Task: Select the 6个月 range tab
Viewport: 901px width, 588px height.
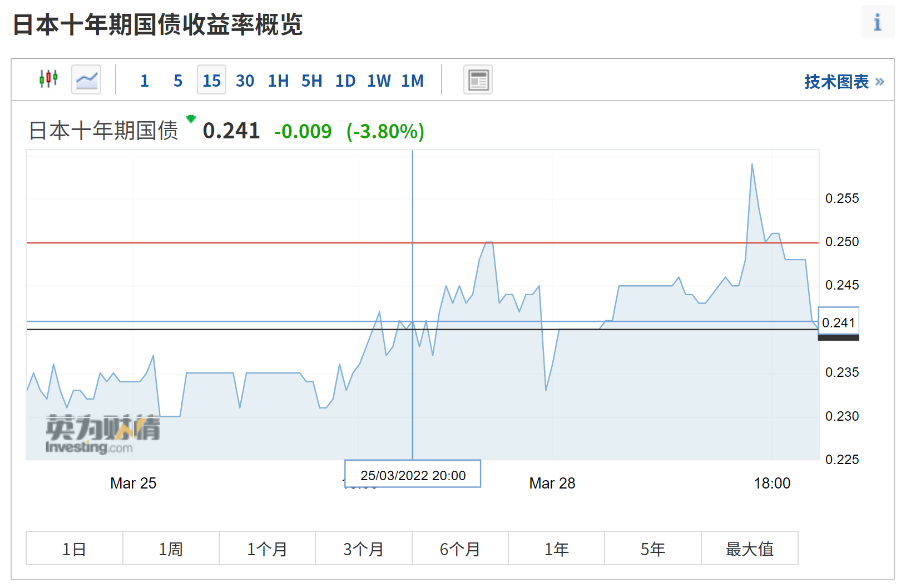Action: coord(460,549)
